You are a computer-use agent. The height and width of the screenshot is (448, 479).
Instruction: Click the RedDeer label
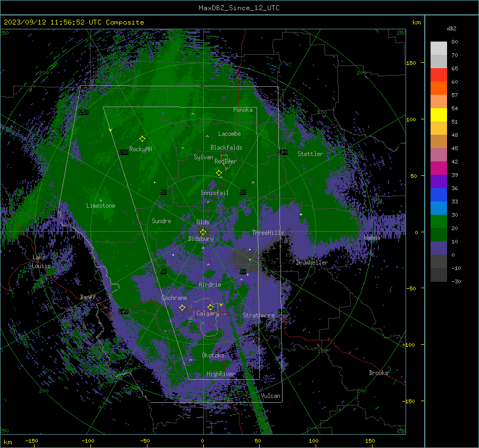tap(226, 161)
